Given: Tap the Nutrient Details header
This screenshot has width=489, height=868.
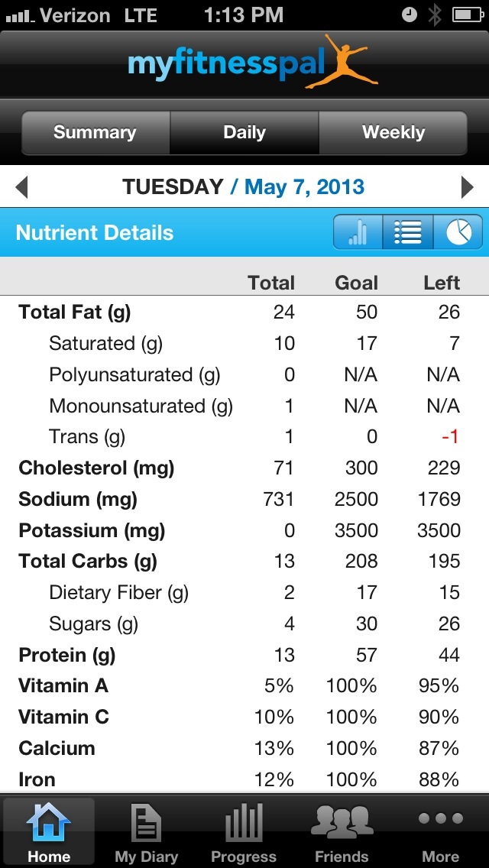Looking at the screenshot, I should [95, 233].
